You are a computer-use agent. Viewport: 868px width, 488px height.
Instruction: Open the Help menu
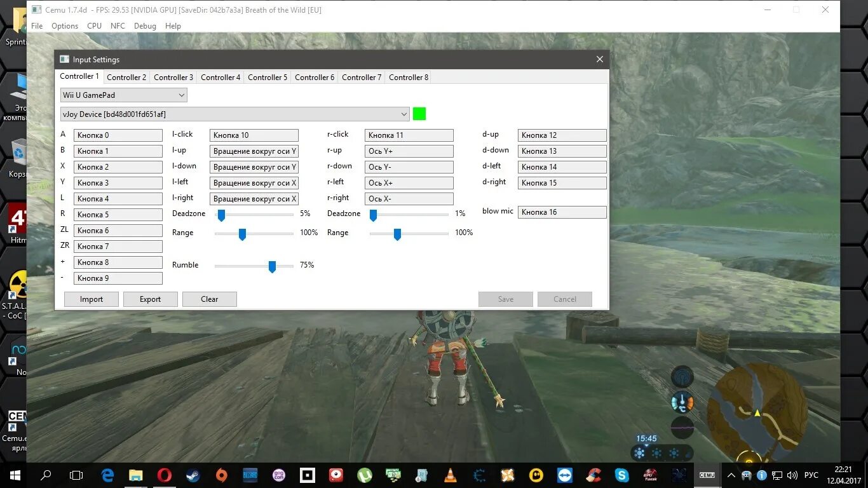[173, 26]
